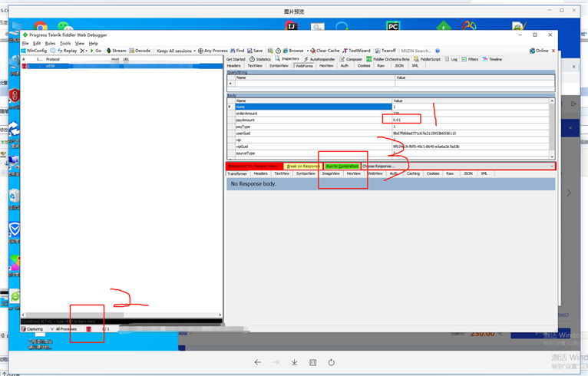Screen dimensions: 588x376
Task: Click the download icon in image viewer
Action: tap(294, 362)
